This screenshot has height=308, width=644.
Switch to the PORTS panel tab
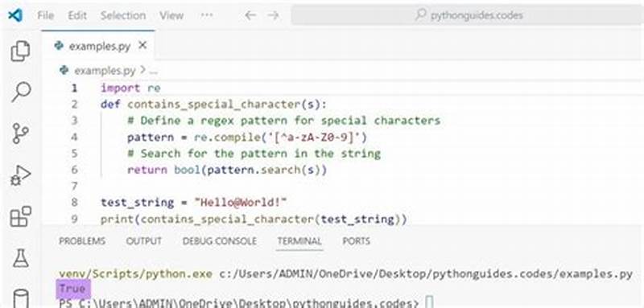tap(356, 240)
